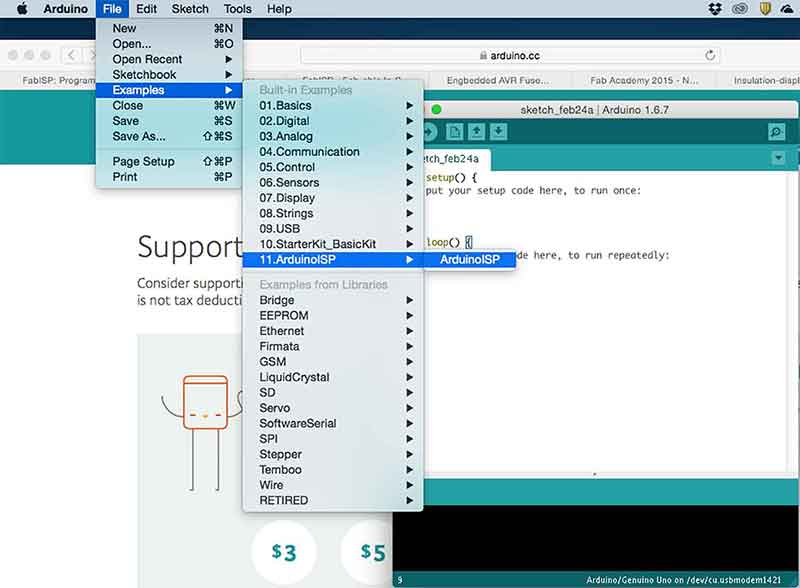Screen dimensions: 800x588
Task: Open 08.Strings examples
Action: (333, 213)
